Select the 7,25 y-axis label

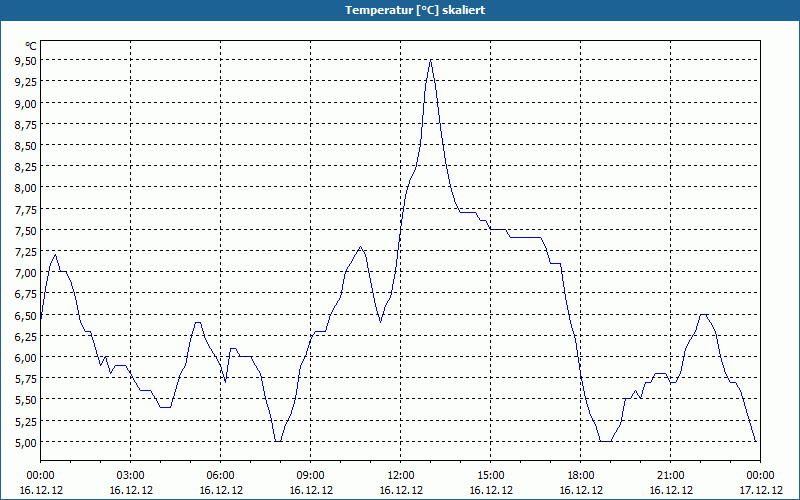point(27,251)
